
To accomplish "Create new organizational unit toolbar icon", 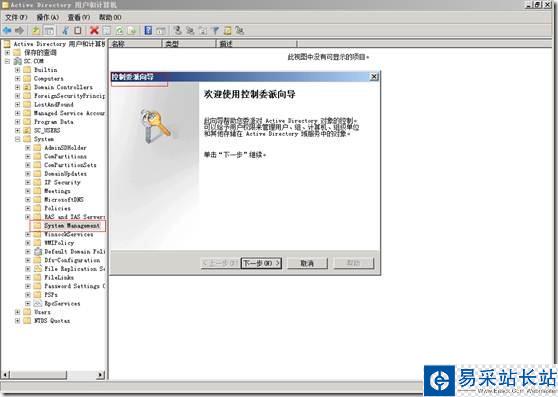I will click(x=203, y=31).
